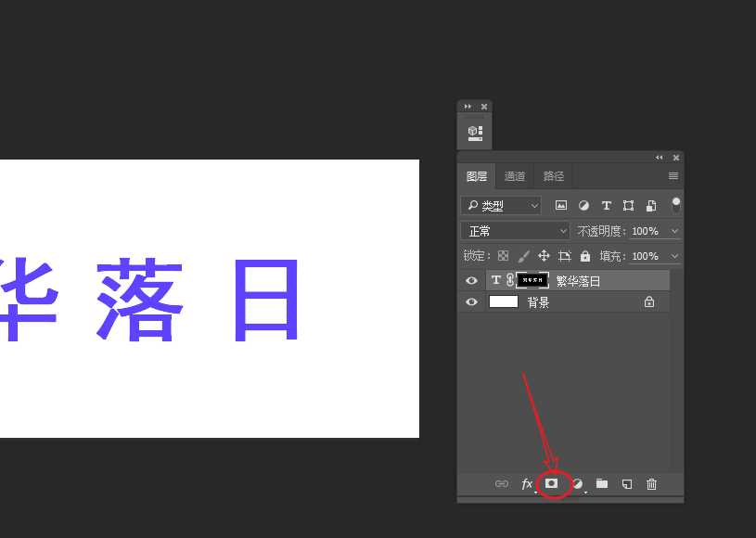The width and height of the screenshot is (756, 538).
Task: Open the opacity percentage dropdown
Action: click(x=673, y=230)
